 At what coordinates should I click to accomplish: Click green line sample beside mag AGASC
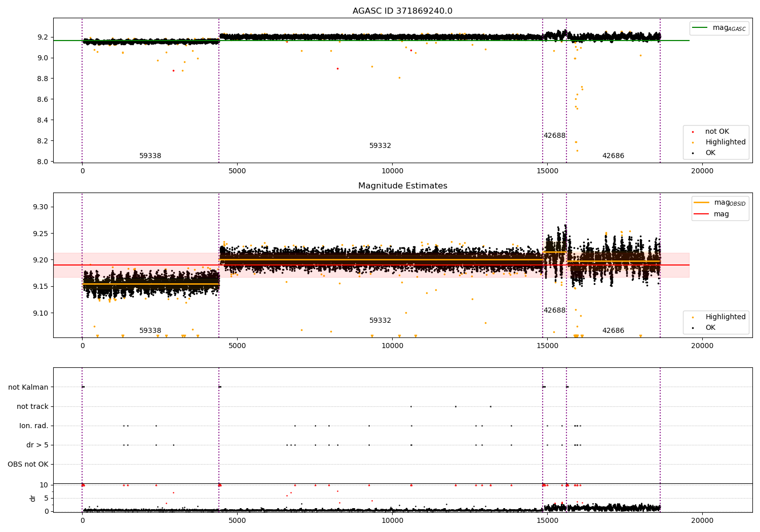pyautogui.click(x=700, y=28)
